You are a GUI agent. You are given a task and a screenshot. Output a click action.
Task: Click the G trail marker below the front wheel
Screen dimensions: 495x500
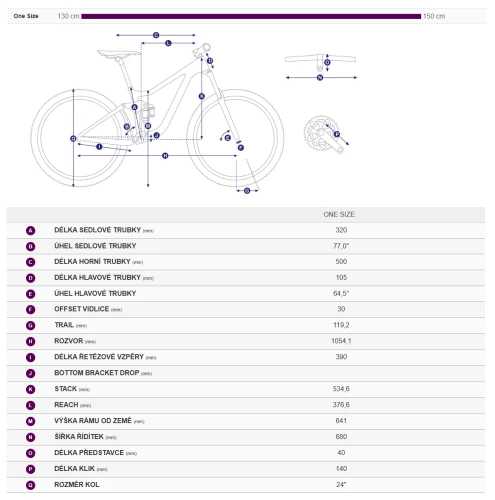(247, 191)
